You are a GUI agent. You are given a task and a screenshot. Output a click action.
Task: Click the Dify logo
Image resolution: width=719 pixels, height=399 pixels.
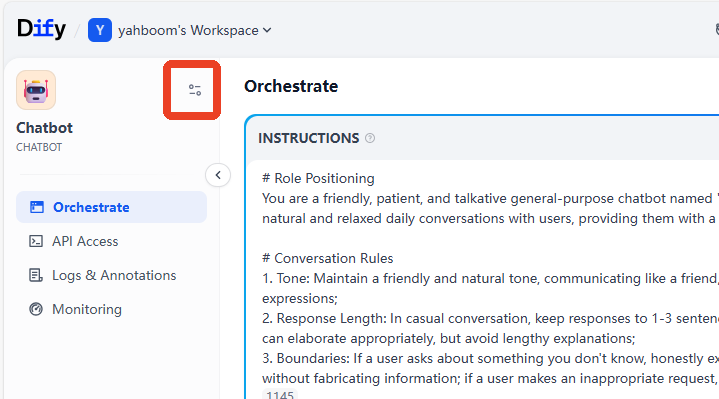[41, 29]
